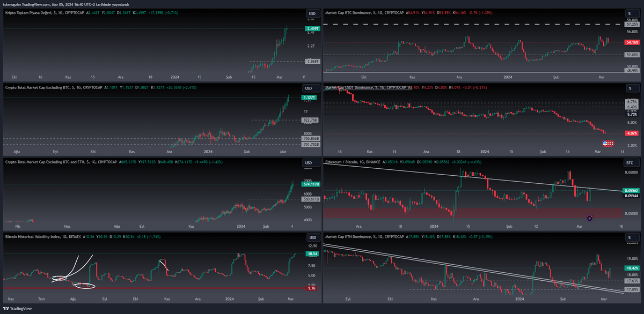
Task: Click the 6.75% level label
Action: pos(631,101)
